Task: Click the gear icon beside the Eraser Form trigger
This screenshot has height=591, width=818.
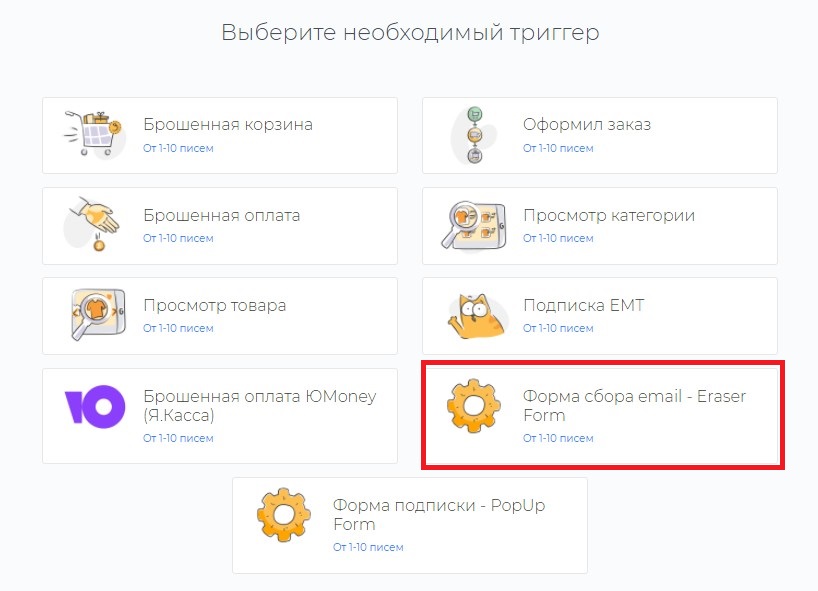Action: pyautogui.click(x=475, y=410)
